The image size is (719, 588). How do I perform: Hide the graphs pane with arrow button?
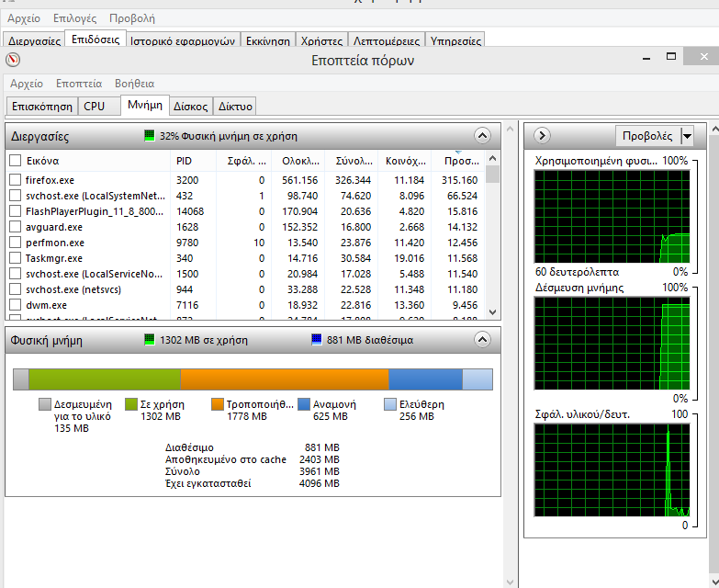tap(542, 136)
